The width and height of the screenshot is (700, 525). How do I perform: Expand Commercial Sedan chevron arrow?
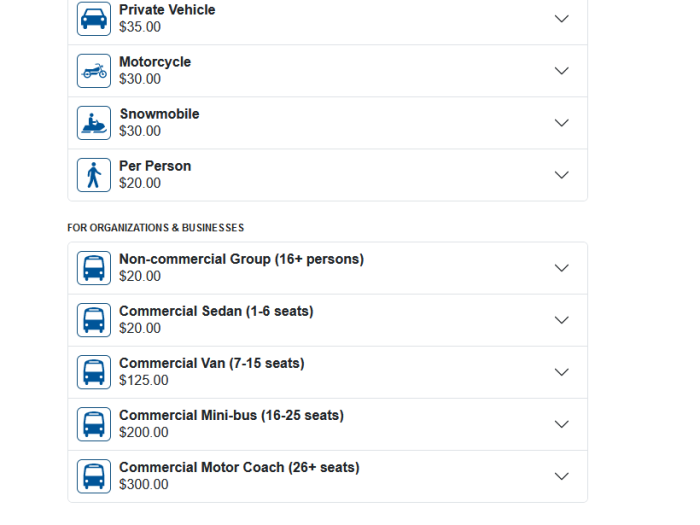tap(562, 320)
